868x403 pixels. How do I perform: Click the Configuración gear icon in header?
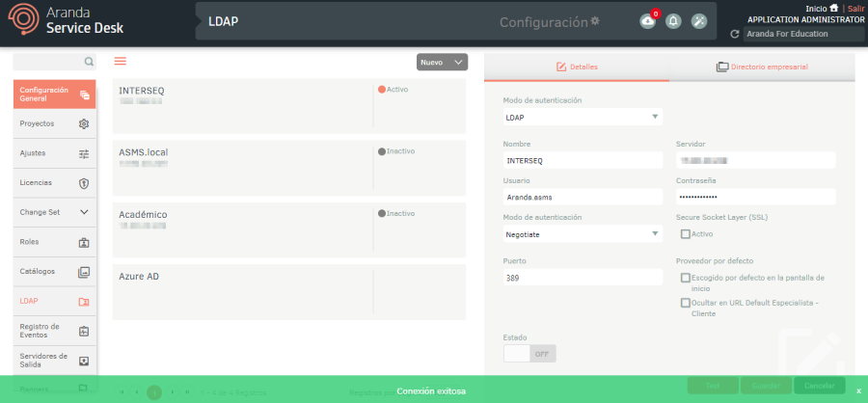(595, 21)
